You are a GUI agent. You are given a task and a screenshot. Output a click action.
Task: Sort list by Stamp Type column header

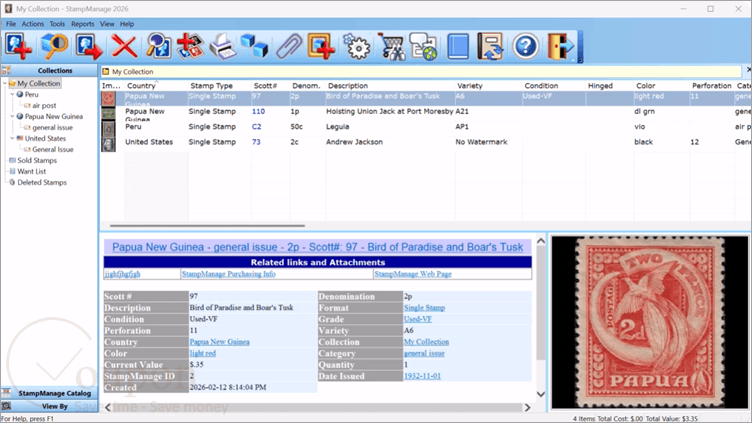click(x=219, y=86)
